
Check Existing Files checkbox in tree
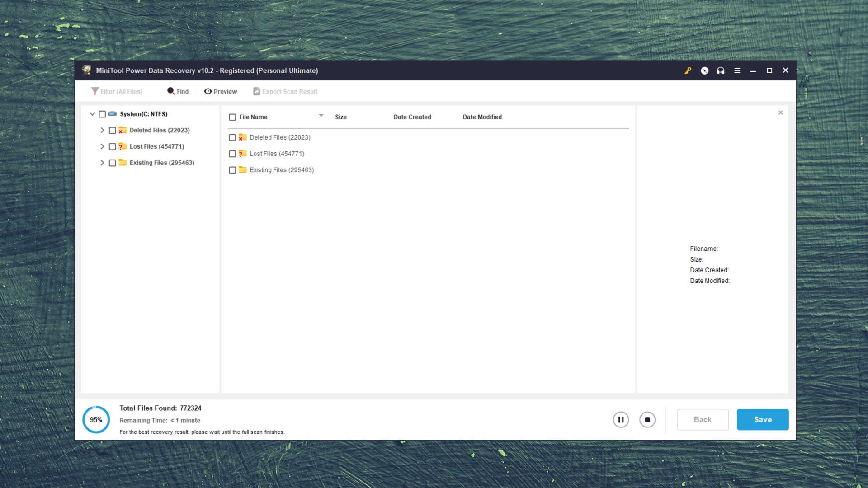pos(113,163)
